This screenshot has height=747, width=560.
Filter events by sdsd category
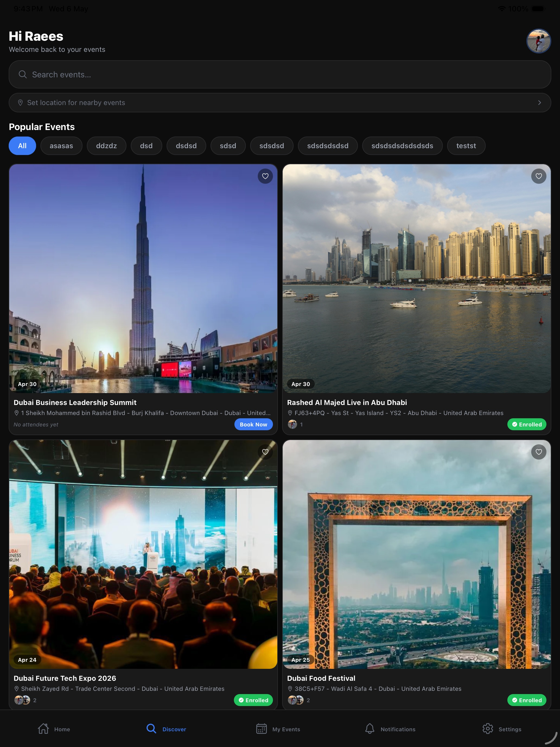(x=228, y=146)
